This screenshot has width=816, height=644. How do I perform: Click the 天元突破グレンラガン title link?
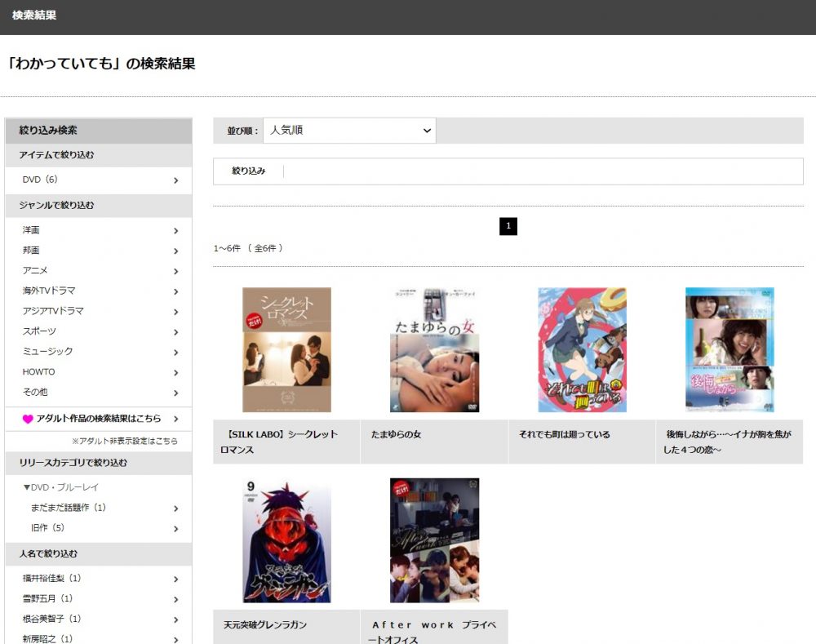(x=265, y=624)
